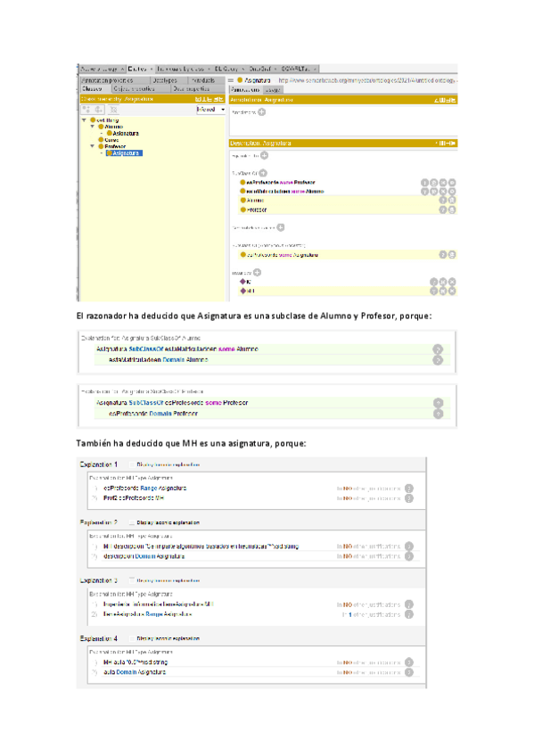
Task: Explain the inferred Profesor superclass with its question mark
Action: point(443,210)
